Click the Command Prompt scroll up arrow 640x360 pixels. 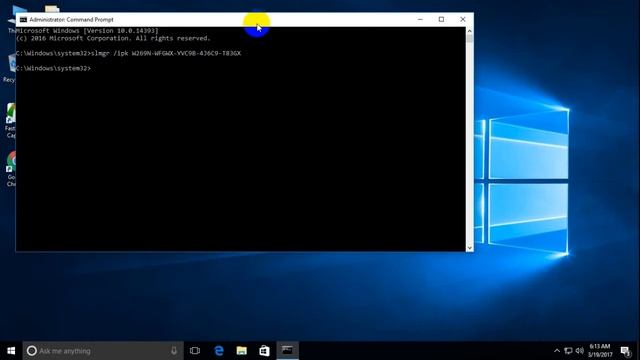[469, 31]
